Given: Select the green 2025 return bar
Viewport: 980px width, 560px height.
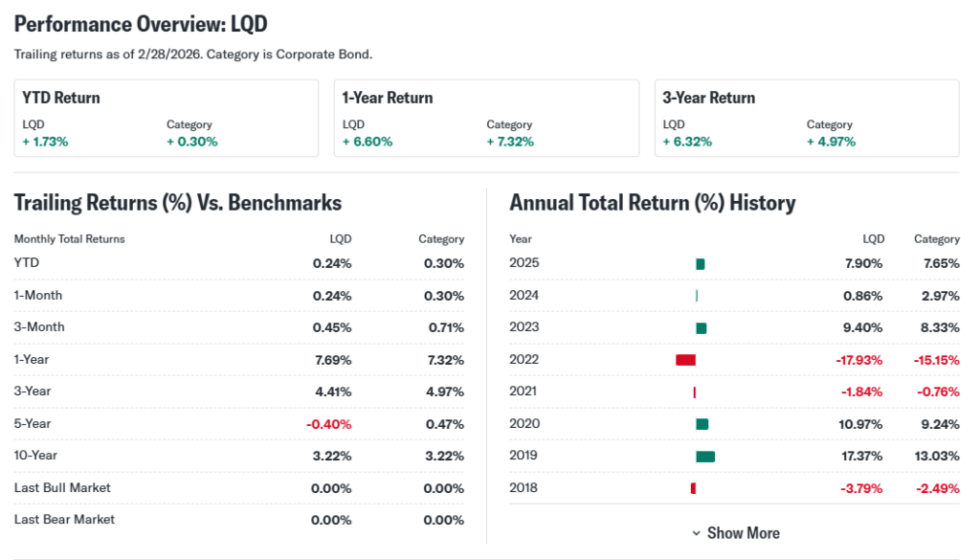Looking at the screenshot, I should tap(701, 264).
